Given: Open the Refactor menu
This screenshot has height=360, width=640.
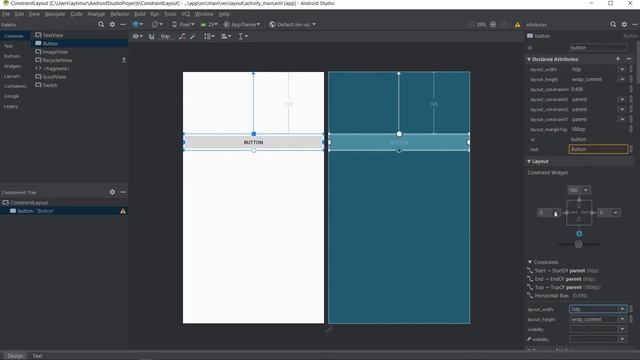Looking at the screenshot, I should [x=120, y=14].
